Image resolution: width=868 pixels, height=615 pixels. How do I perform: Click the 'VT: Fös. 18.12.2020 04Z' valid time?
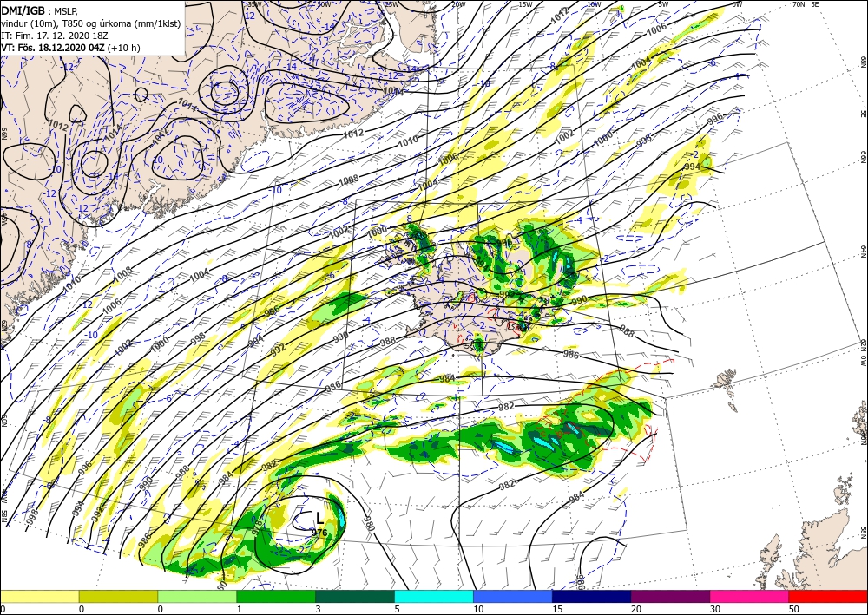53,48
